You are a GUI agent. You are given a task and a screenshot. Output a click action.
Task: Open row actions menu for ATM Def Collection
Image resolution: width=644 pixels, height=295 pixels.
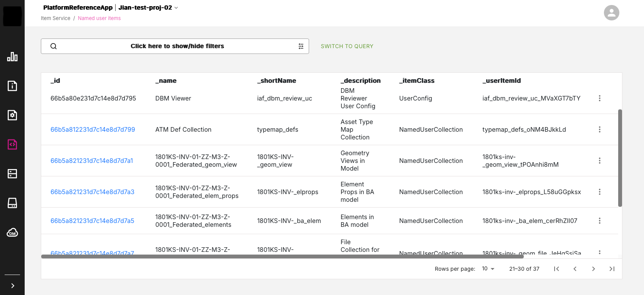click(x=599, y=129)
